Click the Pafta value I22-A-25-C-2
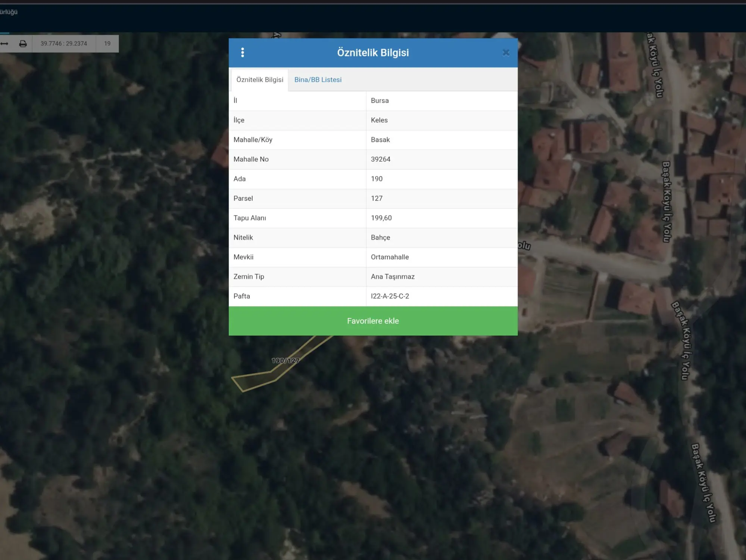This screenshot has height=560, width=746. pos(390,296)
